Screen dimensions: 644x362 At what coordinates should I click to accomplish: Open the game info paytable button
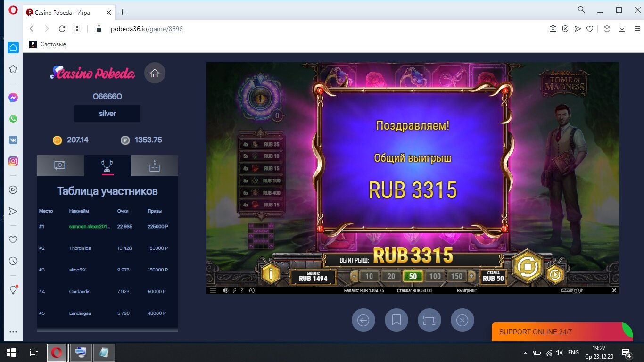(x=271, y=273)
